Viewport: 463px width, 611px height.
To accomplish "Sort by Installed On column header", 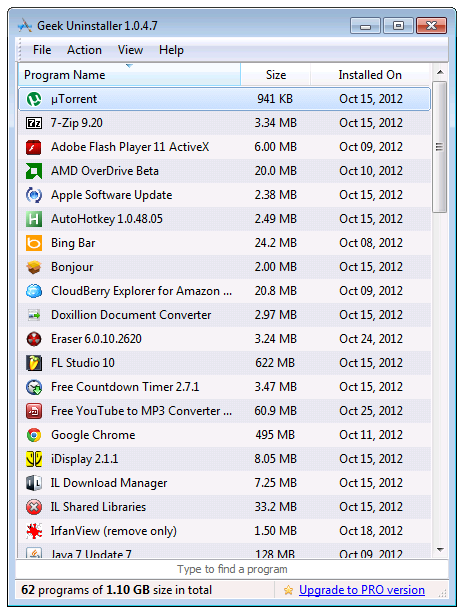I will pos(370,74).
